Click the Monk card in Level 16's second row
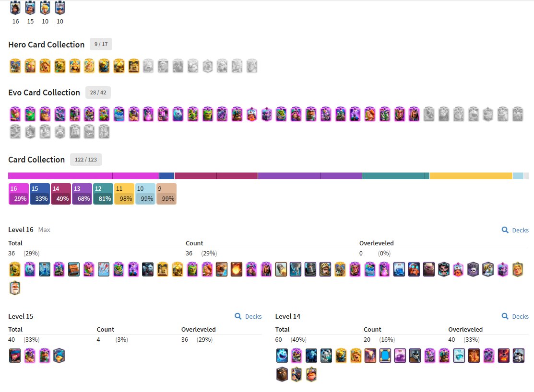Image resolution: width=534 pixels, height=392 pixels. 15,288
